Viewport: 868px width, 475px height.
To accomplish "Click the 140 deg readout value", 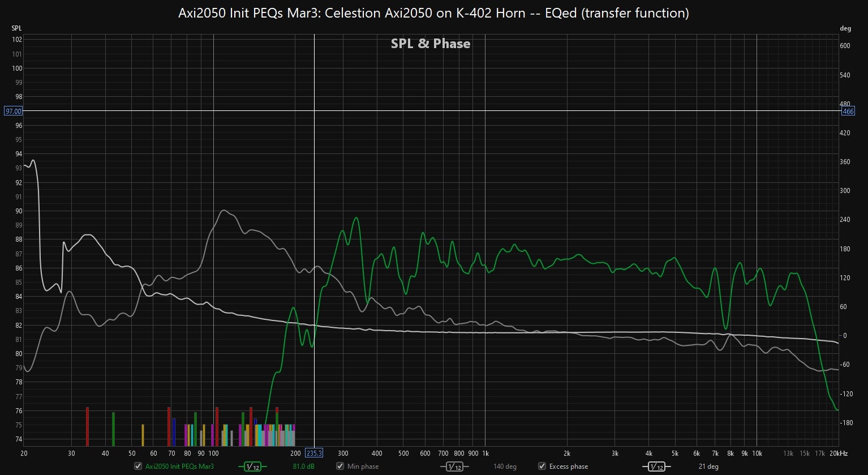I will point(505,467).
